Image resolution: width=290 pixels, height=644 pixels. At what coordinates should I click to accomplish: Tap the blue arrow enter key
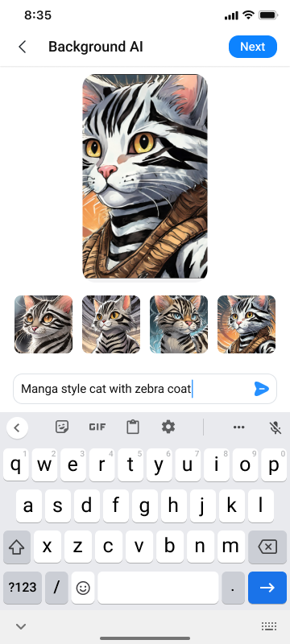tap(267, 588)
